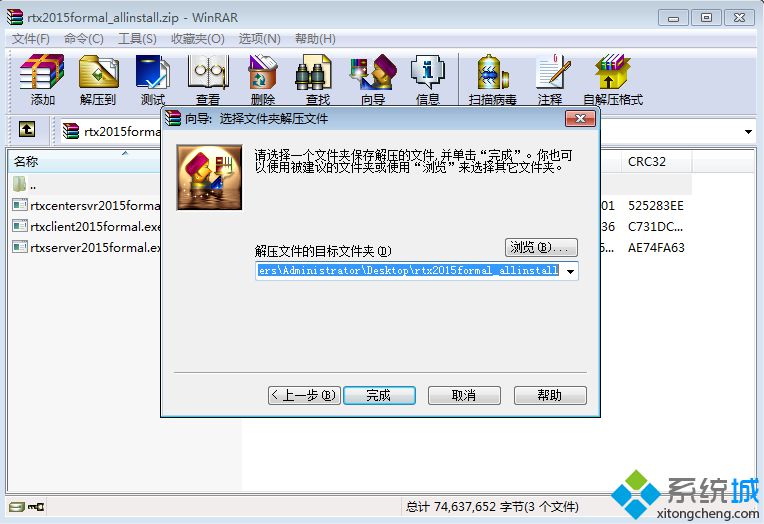
Task: Open the 命令(C) menu
Action: pos(84,39)
